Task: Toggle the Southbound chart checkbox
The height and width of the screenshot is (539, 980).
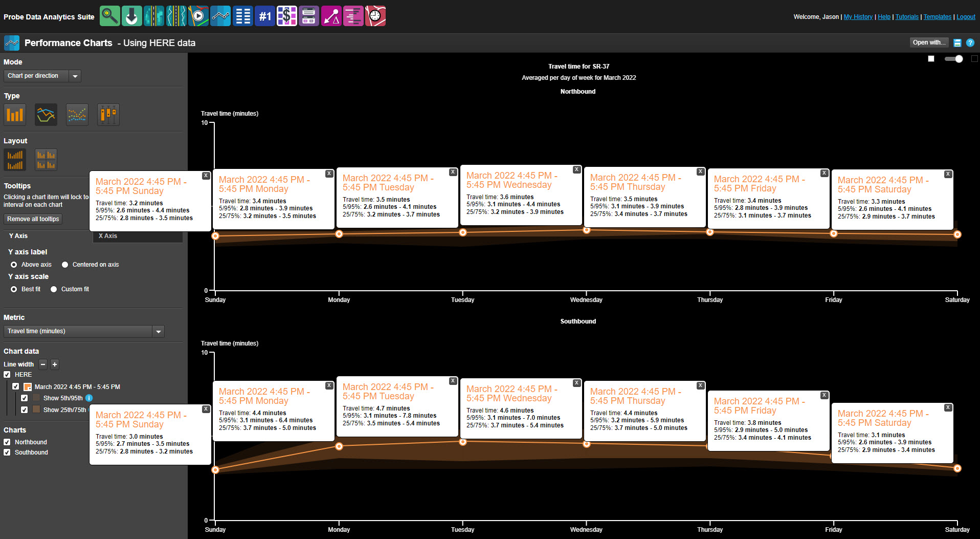Action: click(7, 452)
